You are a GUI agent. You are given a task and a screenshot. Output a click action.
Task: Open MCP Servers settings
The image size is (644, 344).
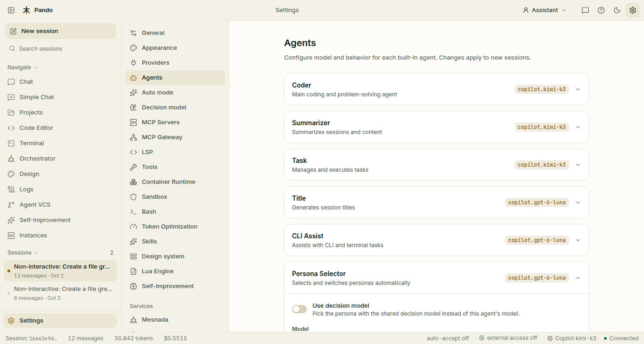(175, 122)
